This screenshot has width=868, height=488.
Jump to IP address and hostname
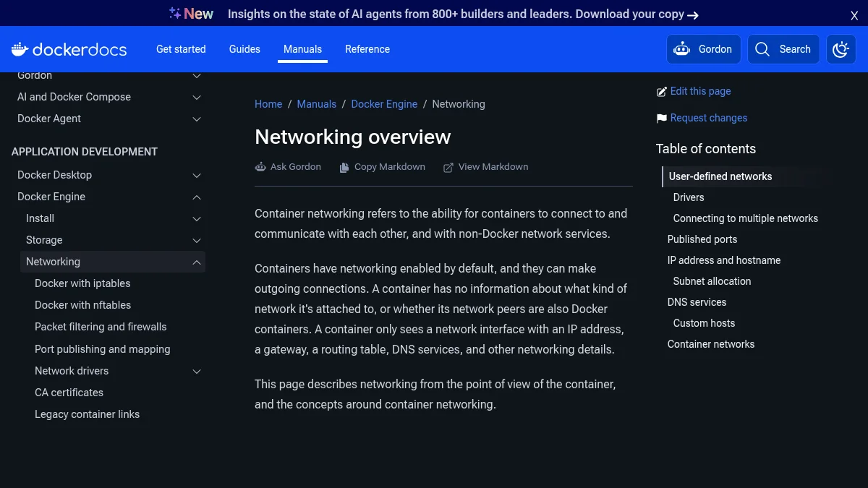(x=724, y=260)
